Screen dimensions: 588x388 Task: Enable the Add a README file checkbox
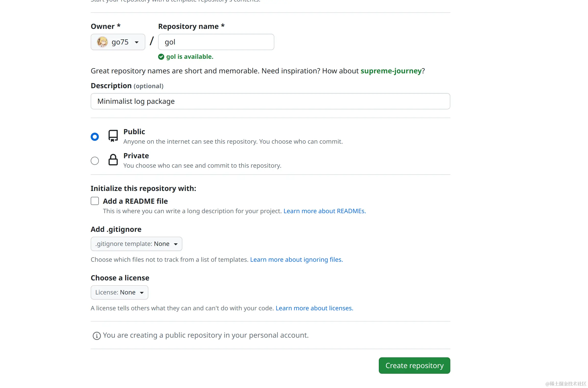tap(95, 201)
